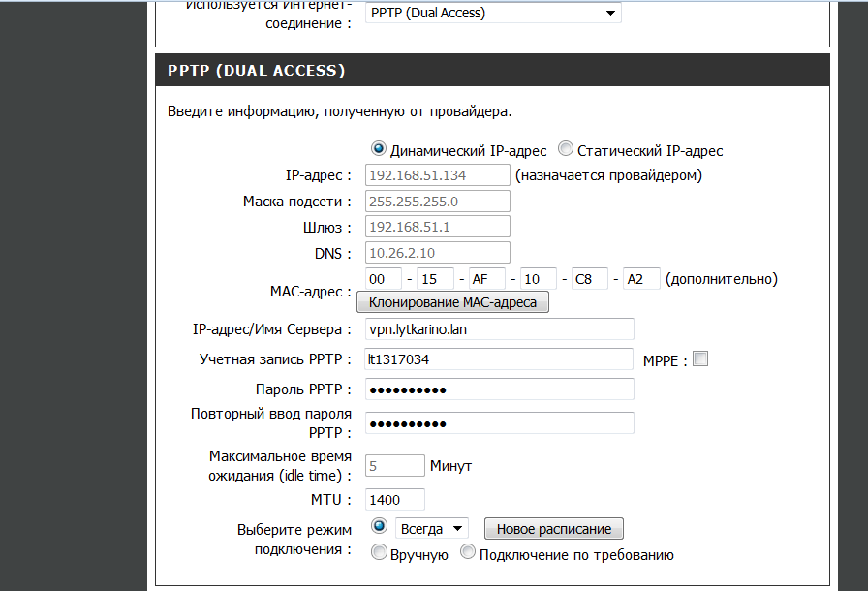This screenshot has width=868, height=591.
Task: Select the Всегда connection mode radio
Action: click(379, 526)
